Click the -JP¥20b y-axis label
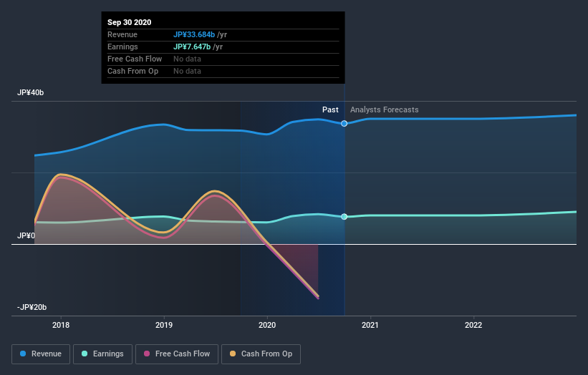The image size is (588, 375). 32,307
